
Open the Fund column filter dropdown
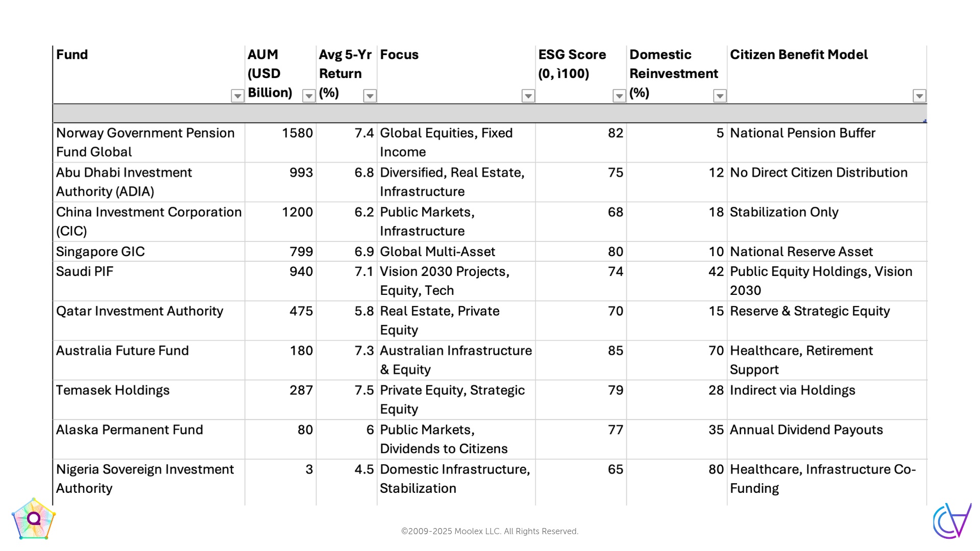coord(237,96)
